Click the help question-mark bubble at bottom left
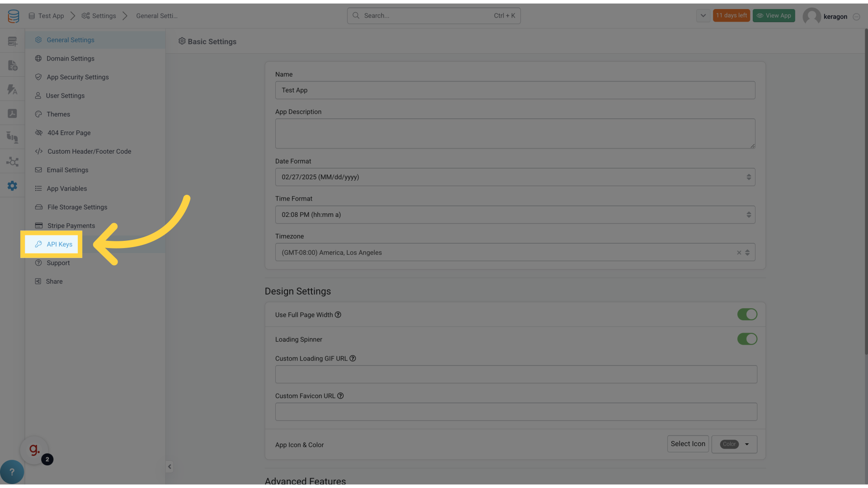Screen dimensions: 868x488 [x=12, y=472]
